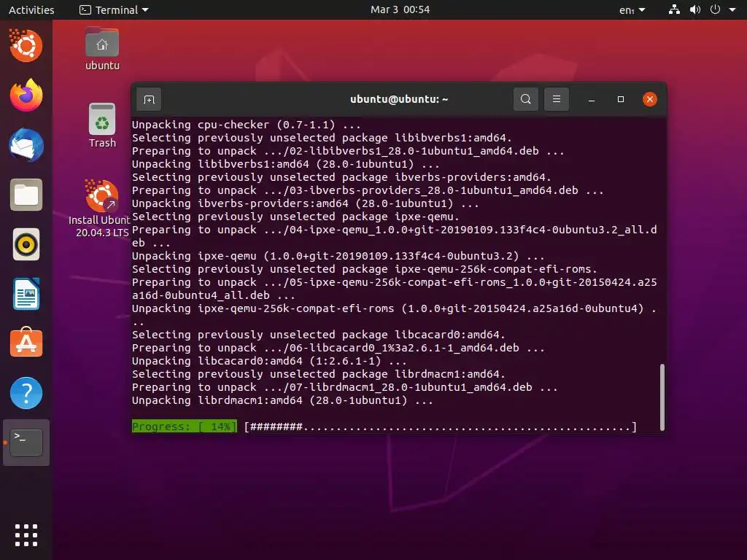Open the Help application in dock

(26, 393)
